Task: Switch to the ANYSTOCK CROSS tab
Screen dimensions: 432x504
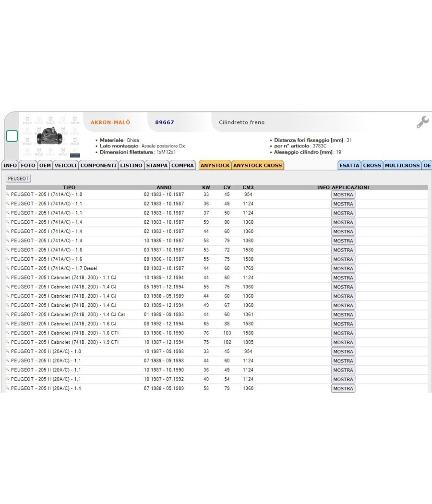Action: point(257,165)
